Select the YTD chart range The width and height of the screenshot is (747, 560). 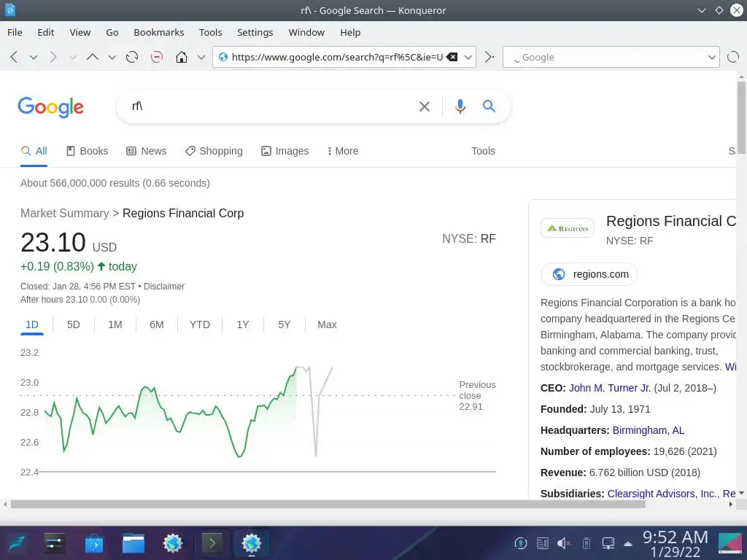(x=200, y=324)
